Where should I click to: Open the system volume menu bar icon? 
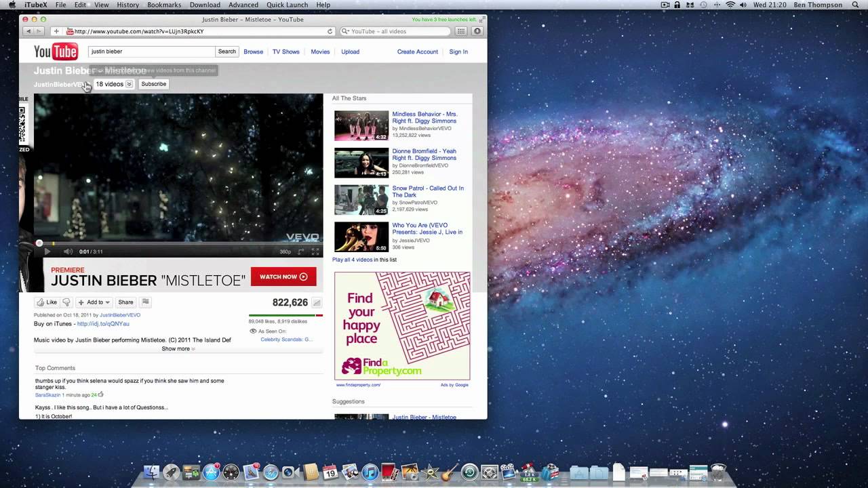pyautogui.click(x=743, y=5)
